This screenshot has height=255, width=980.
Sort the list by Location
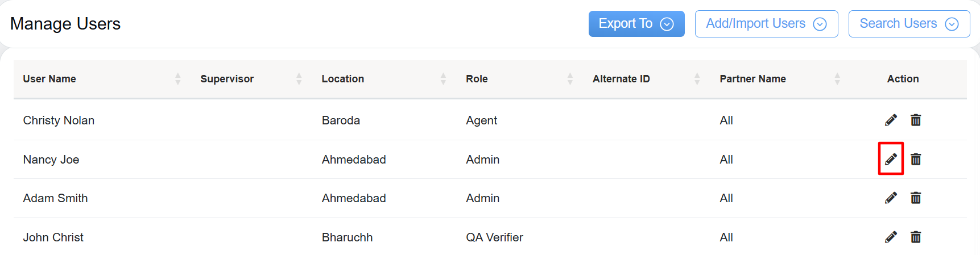(443, 79)
